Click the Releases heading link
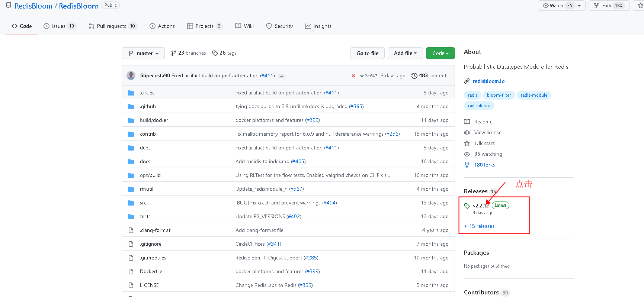The image size is (644, 297). coord(475,191)
